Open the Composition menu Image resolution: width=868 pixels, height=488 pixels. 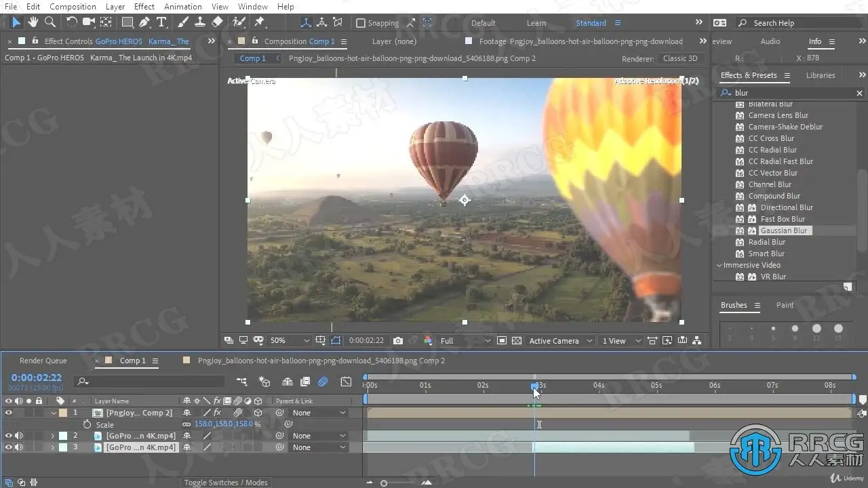click(x=73, y=7)
